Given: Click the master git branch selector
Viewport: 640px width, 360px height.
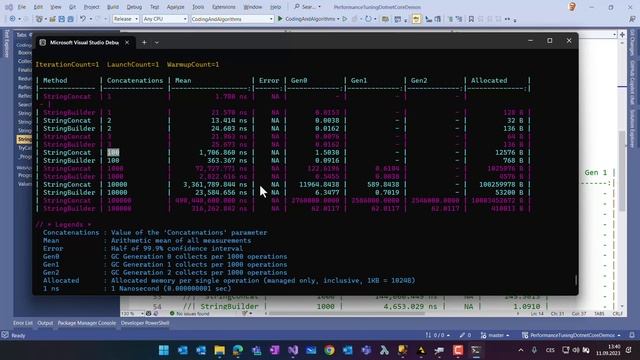Looking at the screenshot, I should click(495, 335).
